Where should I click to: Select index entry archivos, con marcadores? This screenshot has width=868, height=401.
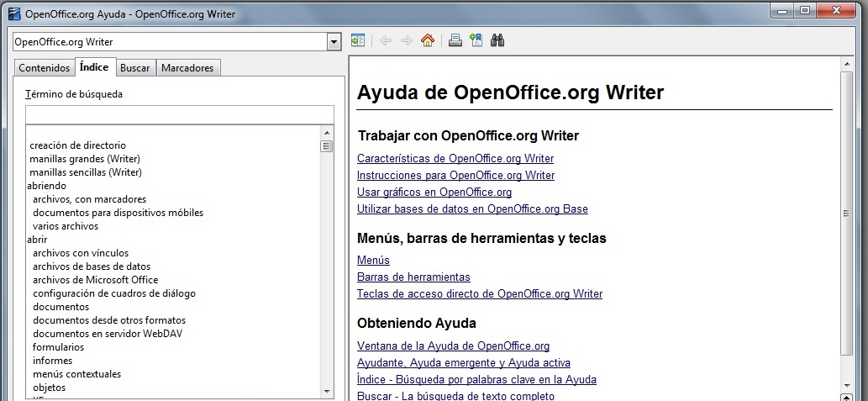89,199
